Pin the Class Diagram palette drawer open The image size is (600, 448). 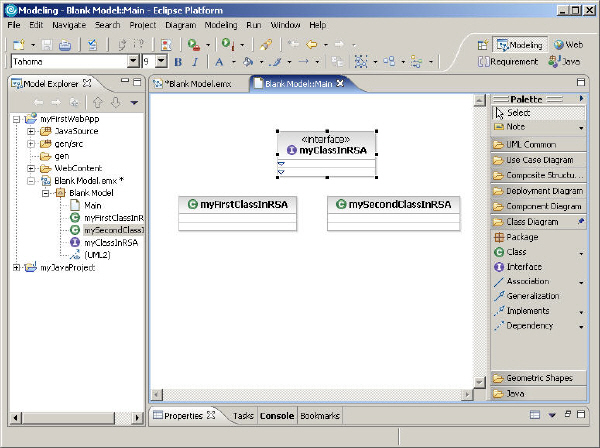pyautogui.click(x=581, y=221)
